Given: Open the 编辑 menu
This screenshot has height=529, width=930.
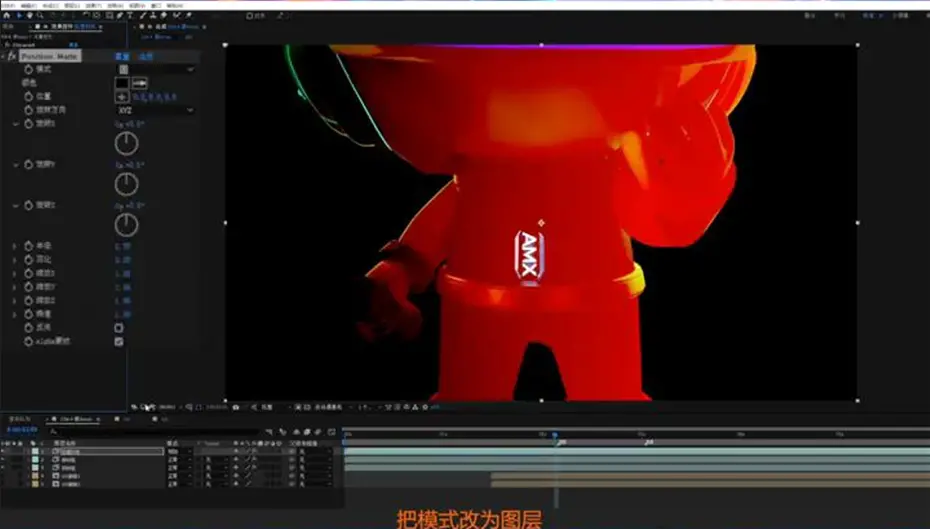Looking at the screenshot, I should 28,5.
